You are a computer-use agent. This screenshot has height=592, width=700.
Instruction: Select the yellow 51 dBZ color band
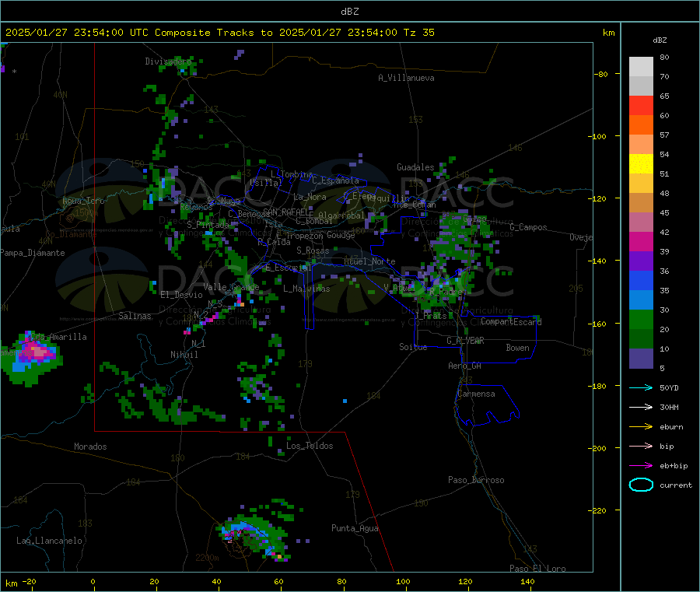pos(641,164)
